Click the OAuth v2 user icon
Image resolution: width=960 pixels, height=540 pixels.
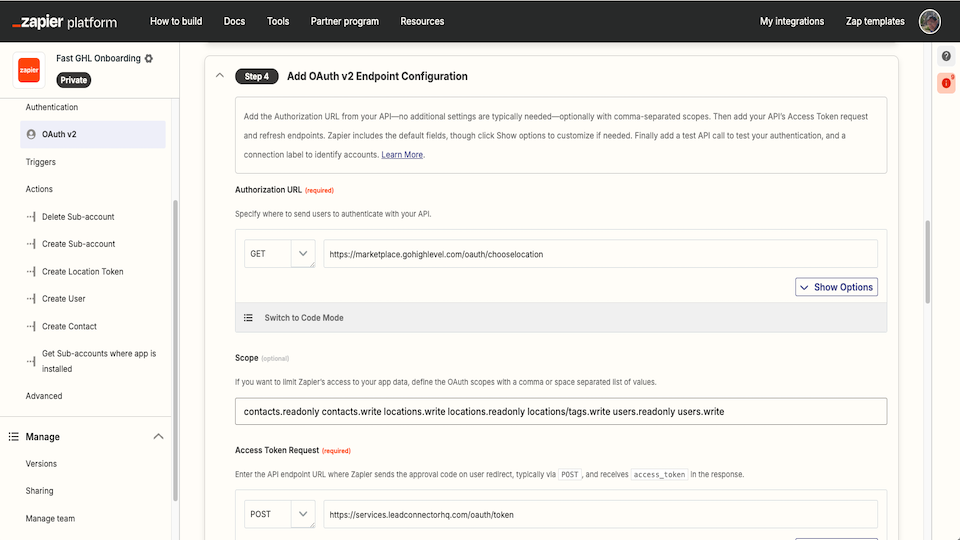(x=31, y=134)
